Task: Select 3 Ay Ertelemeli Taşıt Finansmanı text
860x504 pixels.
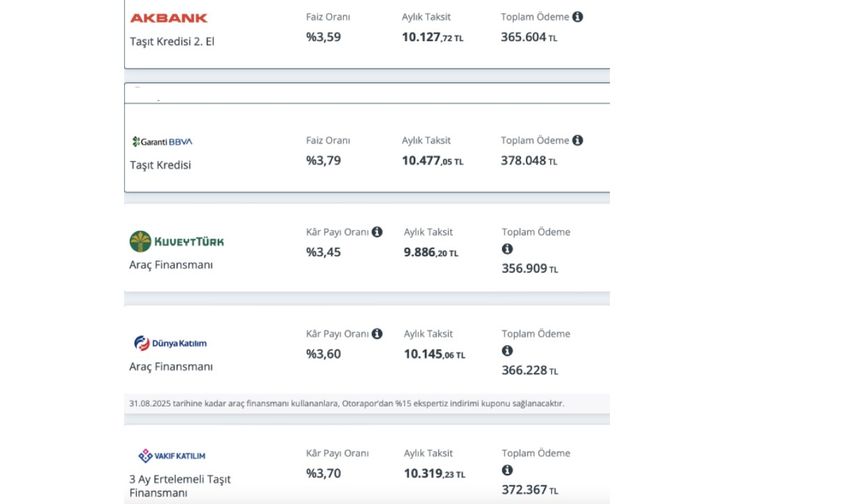Action: 180,486
